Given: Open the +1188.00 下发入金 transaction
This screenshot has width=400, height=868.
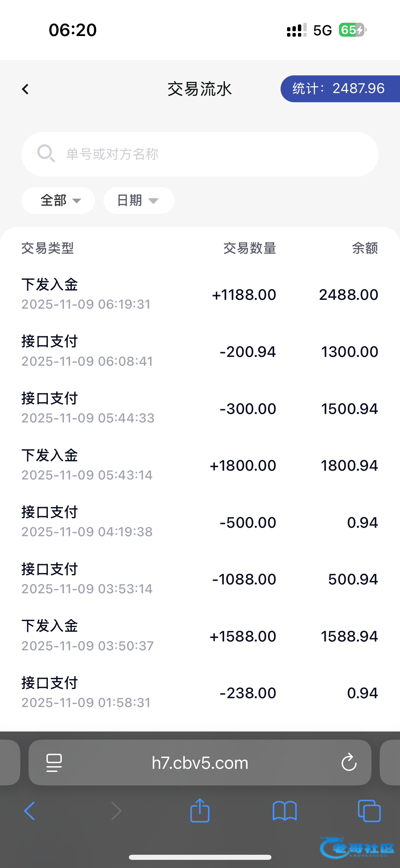Looking at the screenshot, I should point(200,294).
